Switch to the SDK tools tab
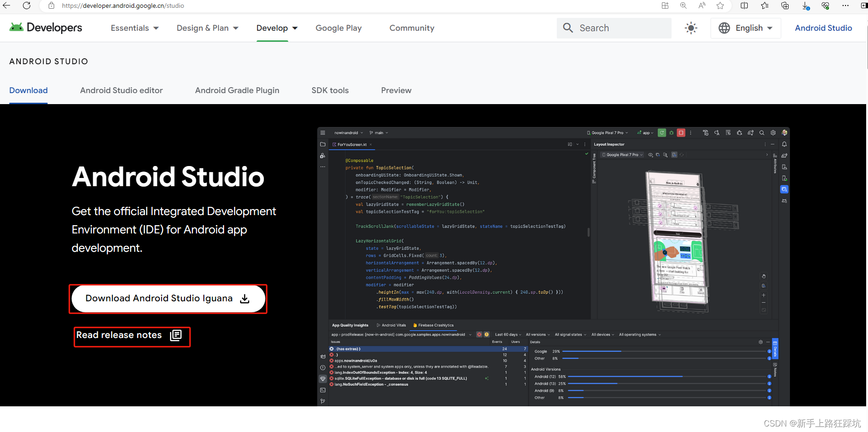The image size is (868, 432). pyautogui.click(x=330, y=90)
